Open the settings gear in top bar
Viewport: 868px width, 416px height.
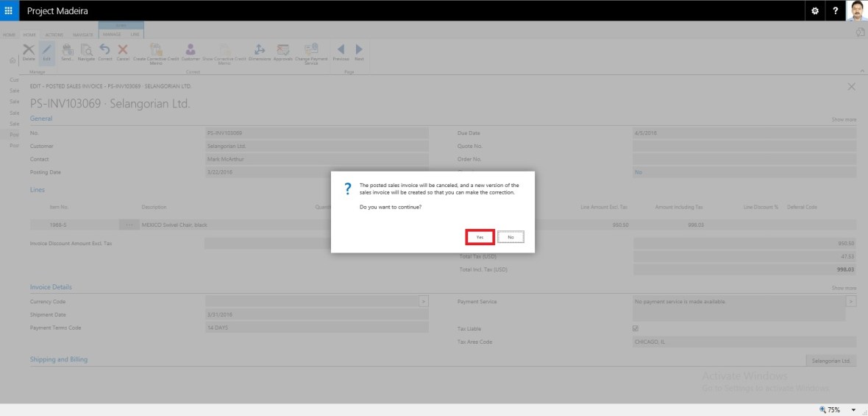[x=815, y=10]
